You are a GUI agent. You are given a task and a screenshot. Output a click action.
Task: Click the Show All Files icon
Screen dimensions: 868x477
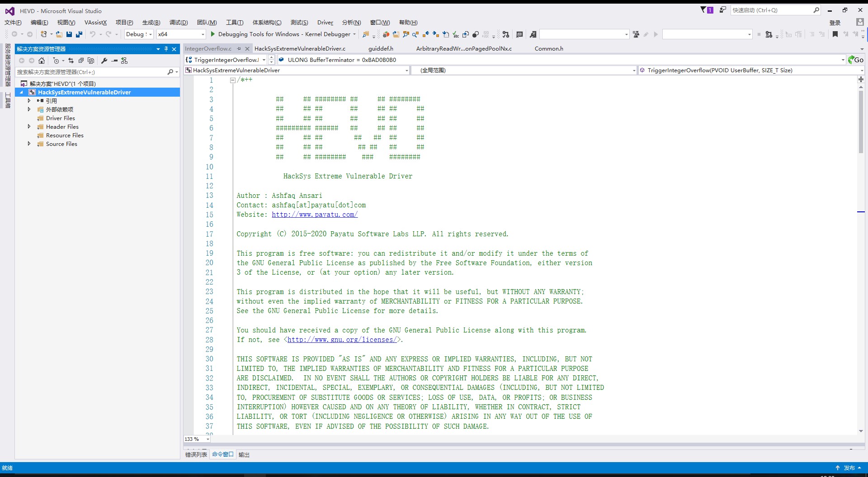coord(91,61)
